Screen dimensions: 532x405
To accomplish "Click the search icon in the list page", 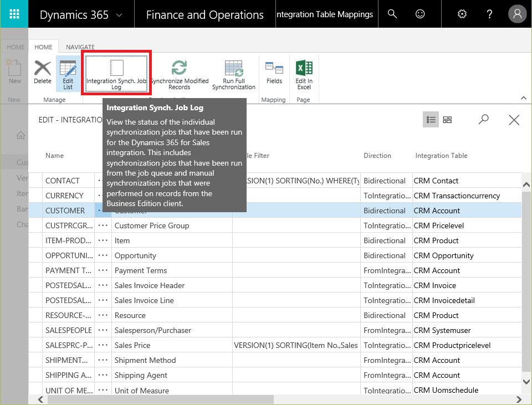I will pos(483,119).
